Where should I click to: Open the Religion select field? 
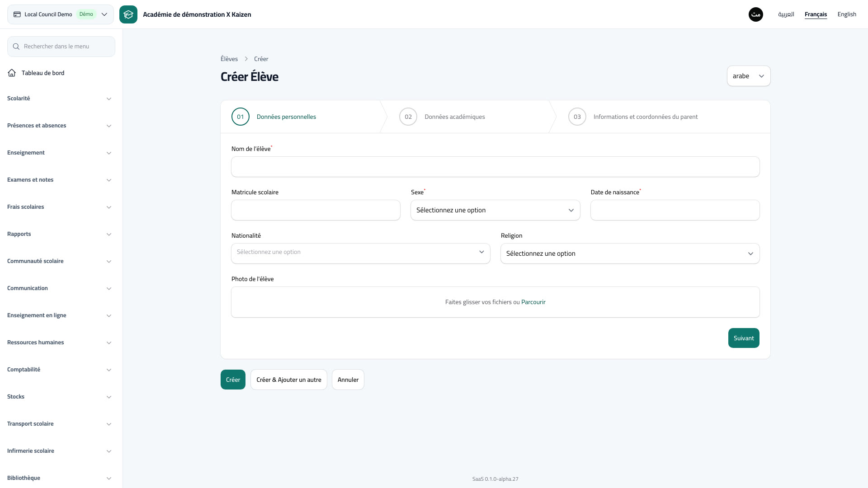click(x=630, y=253)
